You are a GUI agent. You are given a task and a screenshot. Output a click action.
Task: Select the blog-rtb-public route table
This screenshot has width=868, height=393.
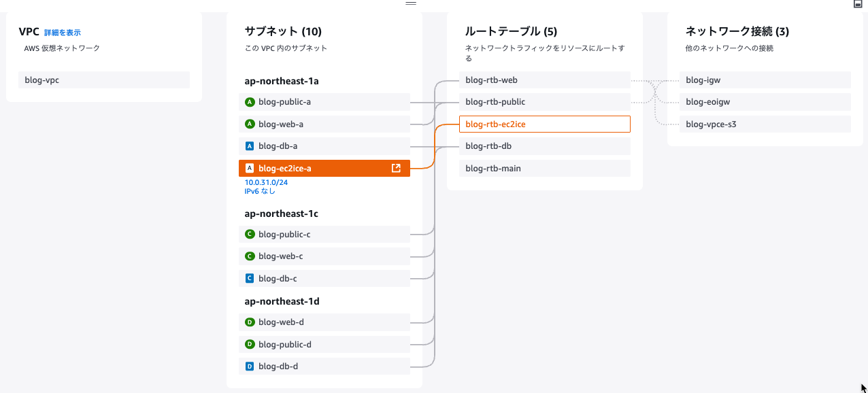[545, 102]
